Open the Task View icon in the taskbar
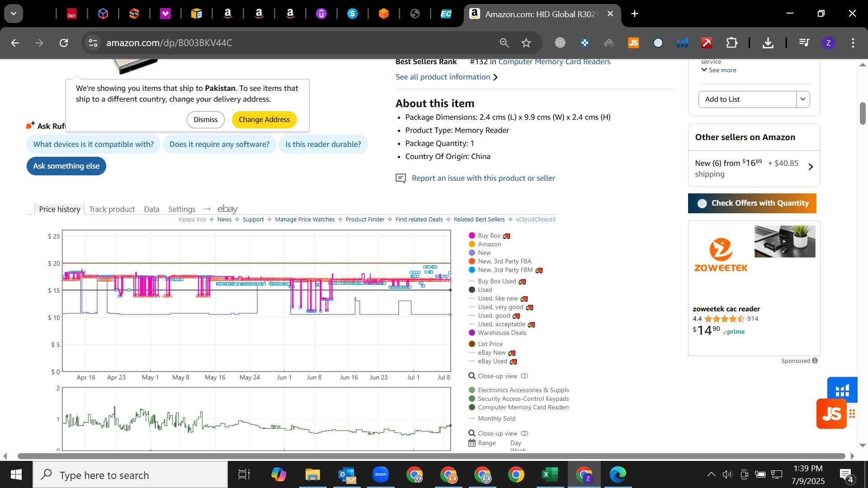Image resolution: width=868 pixels, height=488 pixels. [244, 474]
